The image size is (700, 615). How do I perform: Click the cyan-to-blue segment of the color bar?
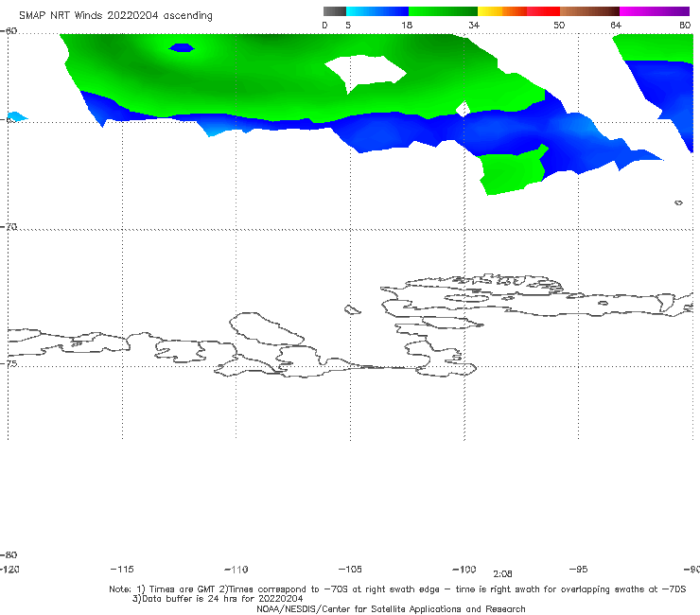pos(377,11)
